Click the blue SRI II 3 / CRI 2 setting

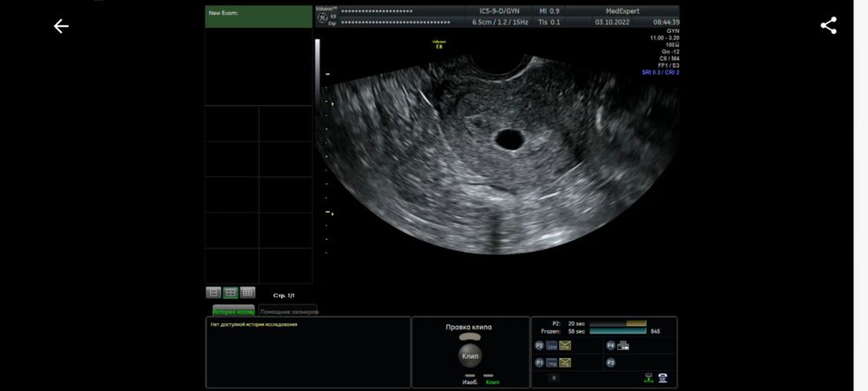[x=661, y=72]
